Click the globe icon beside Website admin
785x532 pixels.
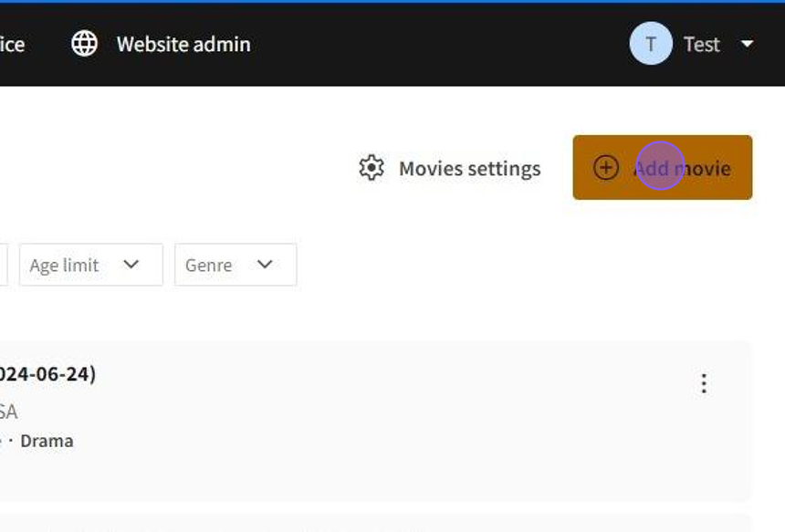click(85, 44)
